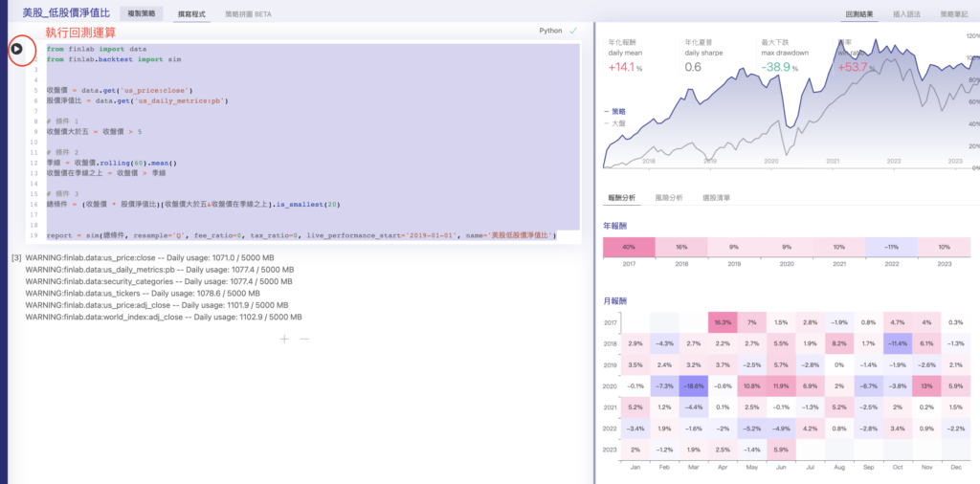Image resolution: width=980 pixels, height=484 pixels.
Task: Click the code line 股價淨值比 = data.get
Action: [137, 99]
